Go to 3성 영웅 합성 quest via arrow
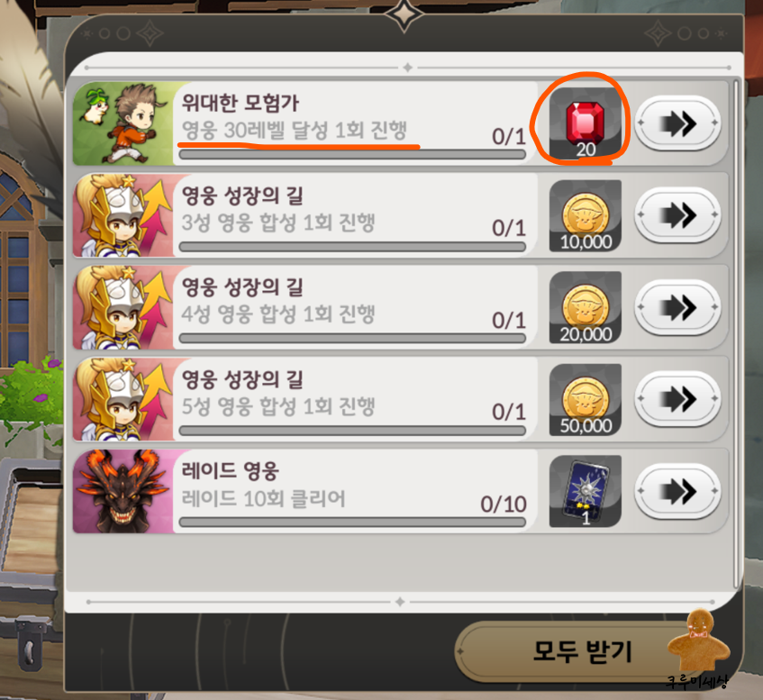This screenshot has width=763, height=700. (x=677, y=215)
